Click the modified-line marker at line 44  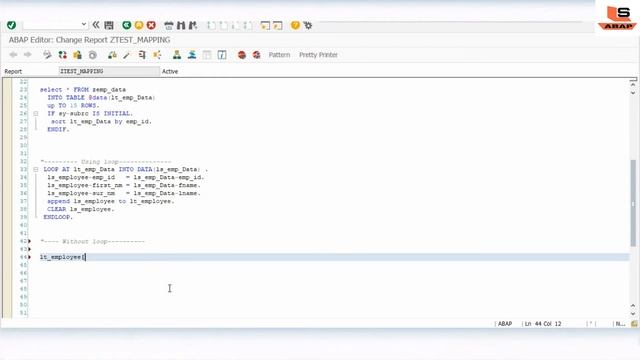pyautogui.click(x=29, y=257)
